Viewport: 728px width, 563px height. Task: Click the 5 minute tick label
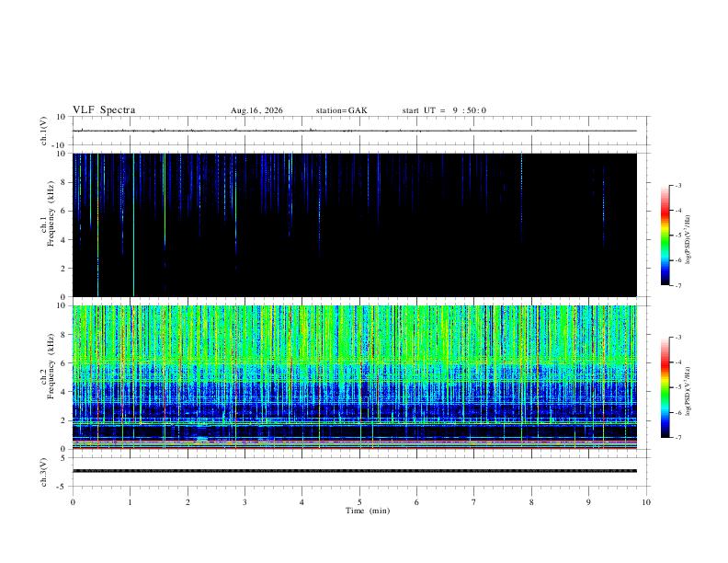(x=359, y=502)
